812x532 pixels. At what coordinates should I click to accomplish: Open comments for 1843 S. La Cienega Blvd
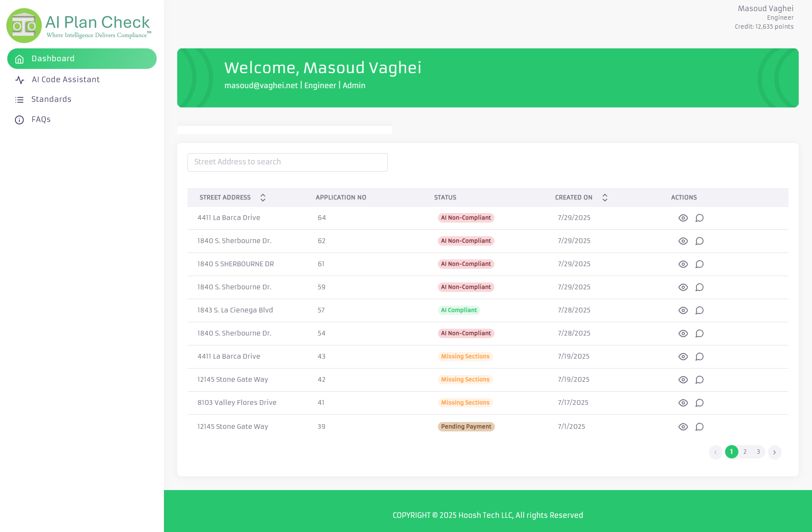tap(700, 310)
